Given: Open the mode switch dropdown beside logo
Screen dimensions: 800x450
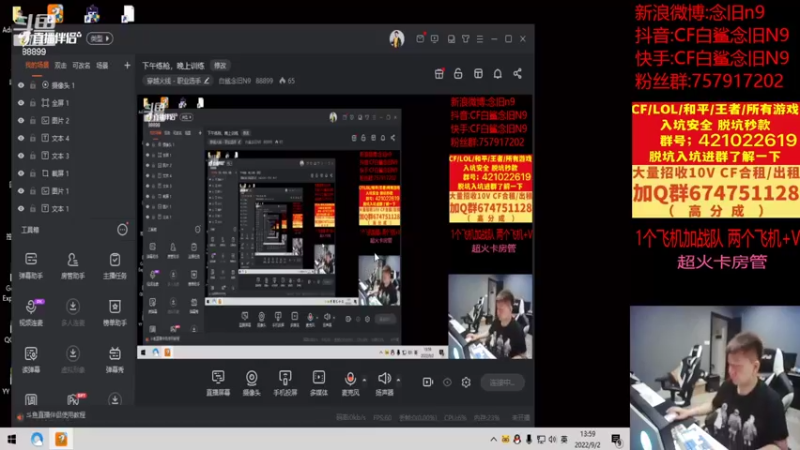Looking at the screenshot, I should 99,38.
